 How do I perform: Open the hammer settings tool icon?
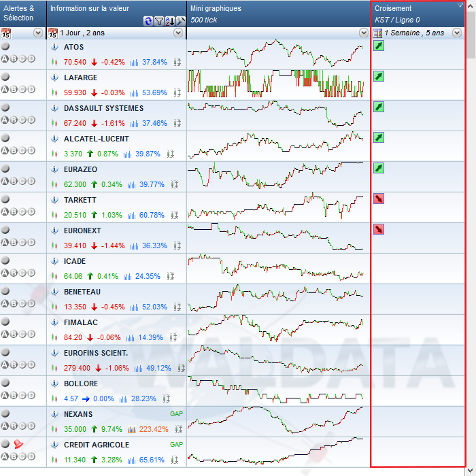tap(181, 21)
